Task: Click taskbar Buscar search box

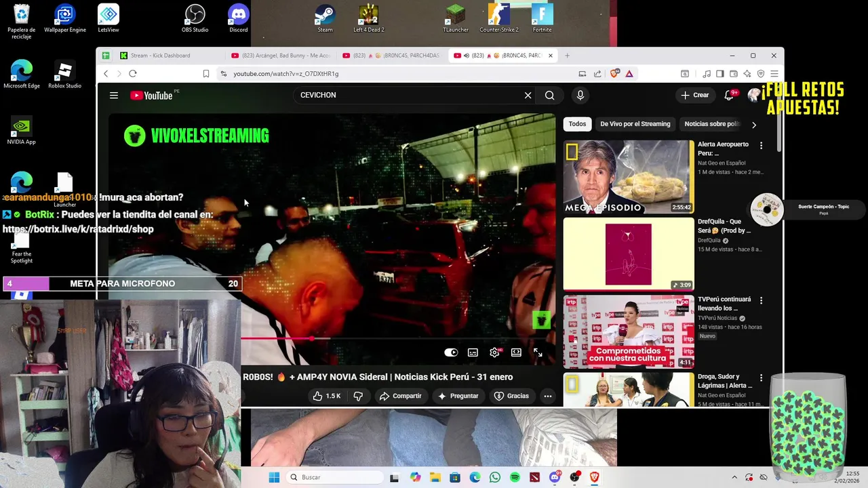Action: point(334,477)
